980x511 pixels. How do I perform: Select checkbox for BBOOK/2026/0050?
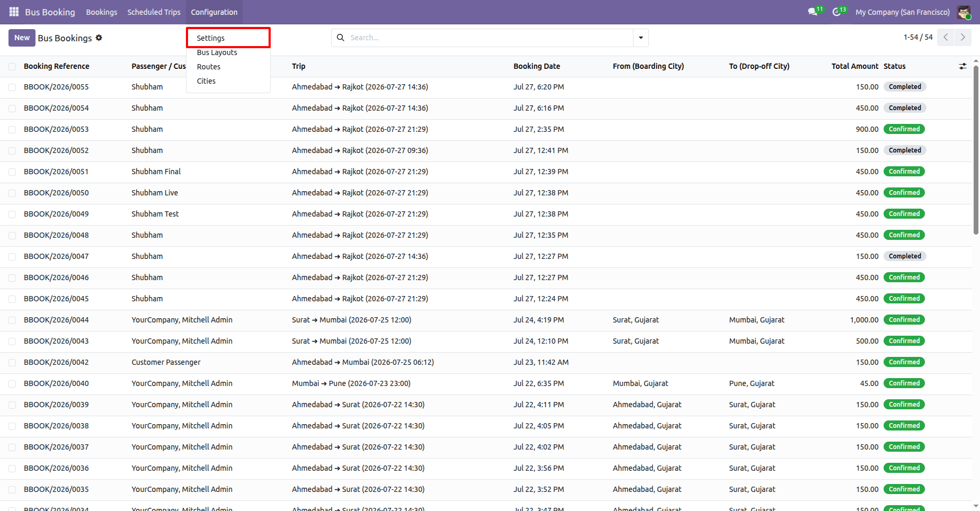click(x=12, y=193)
